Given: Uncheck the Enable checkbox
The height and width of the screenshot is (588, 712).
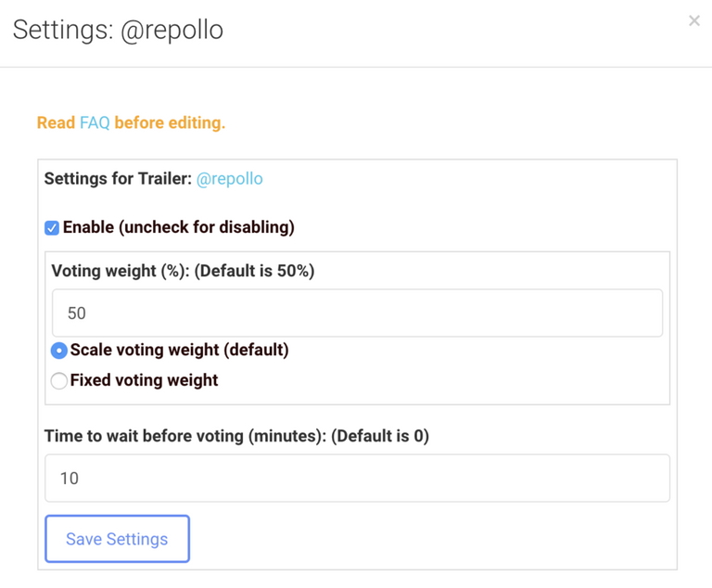Looking at the screenshot, I should pos(52,227).
